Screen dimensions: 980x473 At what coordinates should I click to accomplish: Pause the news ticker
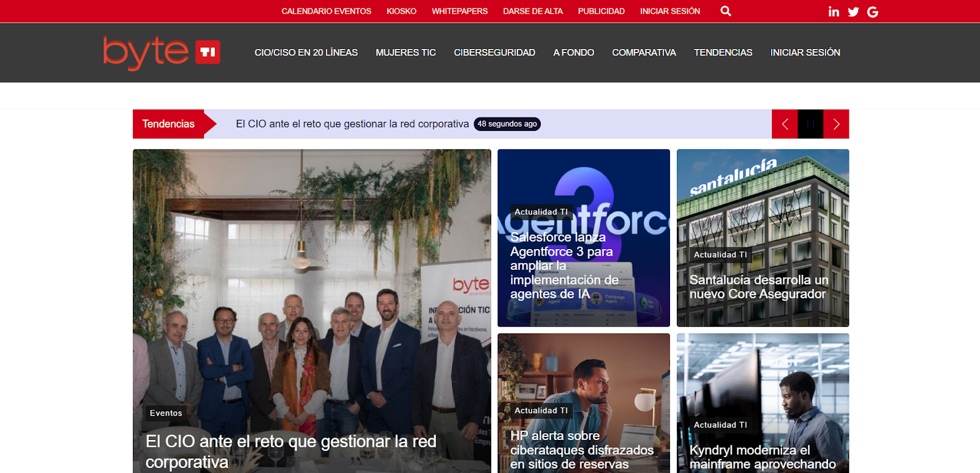[x=810, y=124]
